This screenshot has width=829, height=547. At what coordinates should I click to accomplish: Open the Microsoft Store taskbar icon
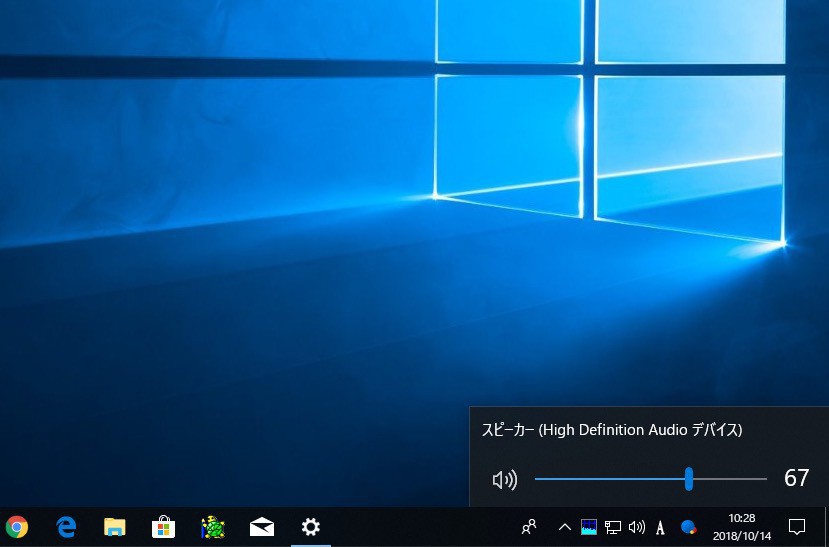click(163, 527)
